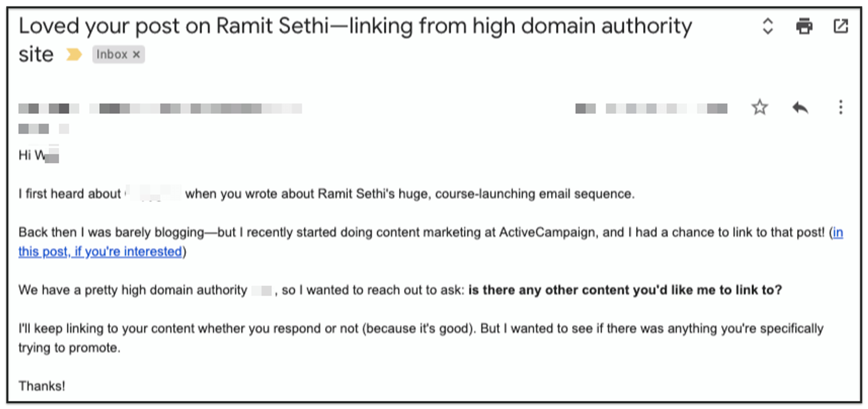Image resolution: width=868 pixels, height=409 pixels.
Task: Remove the Inbox label using its x
Action: point(137,54)
